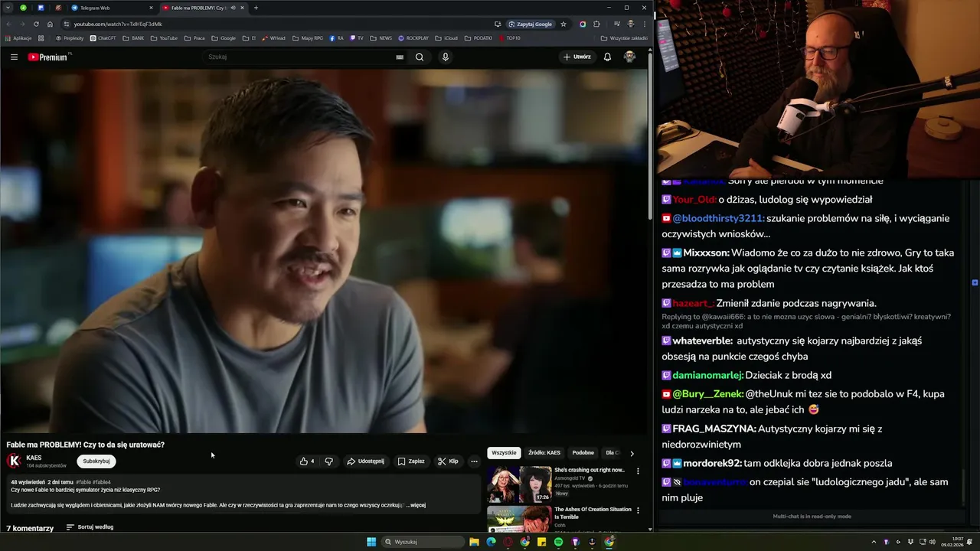The height and width of the screenshot is (551, 980).
Task: Open the ChatGPT bookmark
Action: (103, 37)
